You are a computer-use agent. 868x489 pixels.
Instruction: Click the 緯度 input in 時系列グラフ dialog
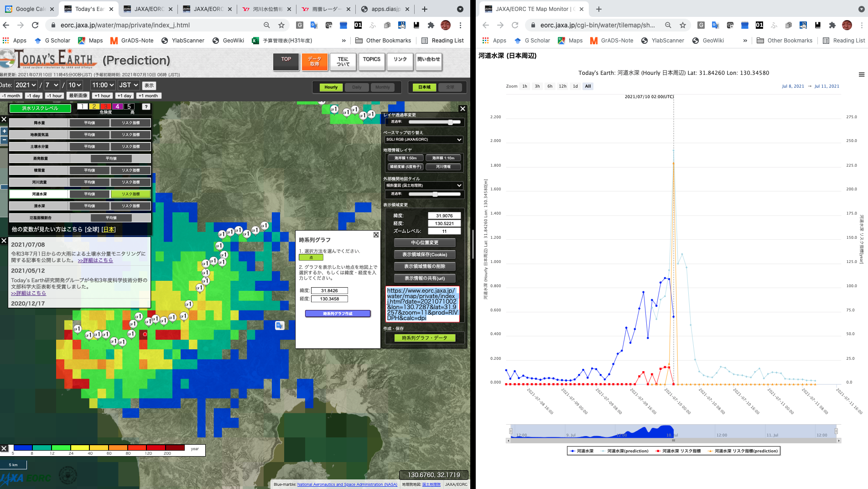[x=330, y=290]
